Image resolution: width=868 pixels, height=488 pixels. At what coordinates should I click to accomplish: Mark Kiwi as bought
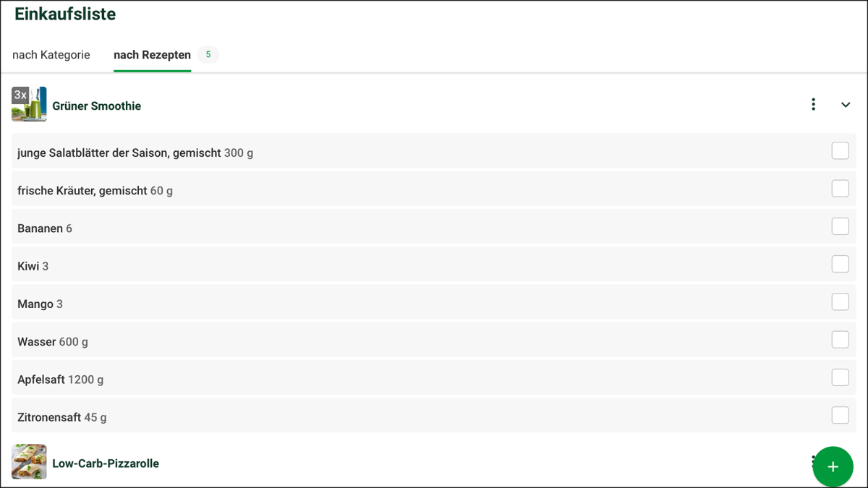(x=840, y=264)
